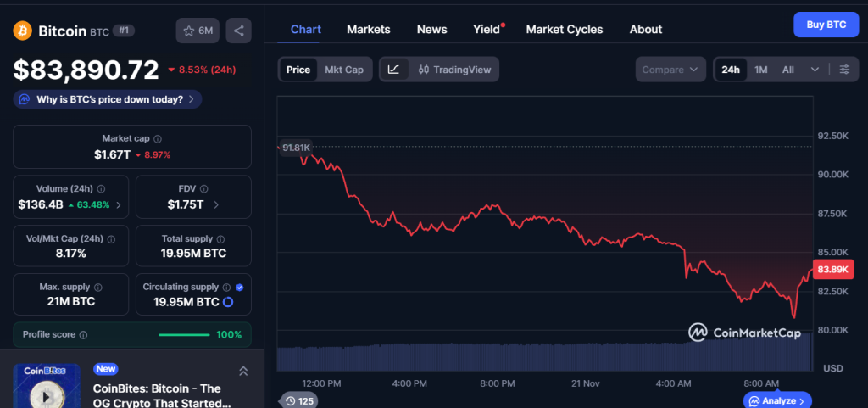Play the CoinBites video thumbnail

click(x=47, y=397)
